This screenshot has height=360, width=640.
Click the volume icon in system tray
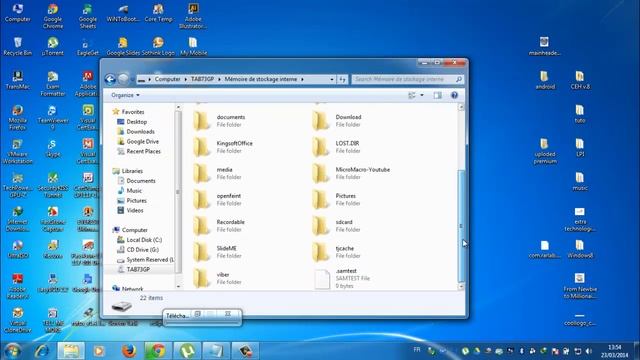tap(589, 351)
